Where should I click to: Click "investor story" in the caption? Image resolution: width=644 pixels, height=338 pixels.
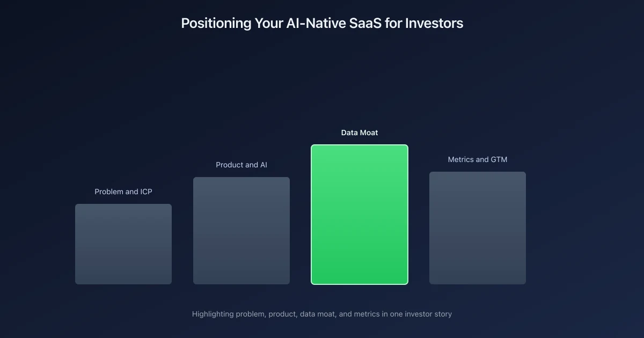coord(428,314)
